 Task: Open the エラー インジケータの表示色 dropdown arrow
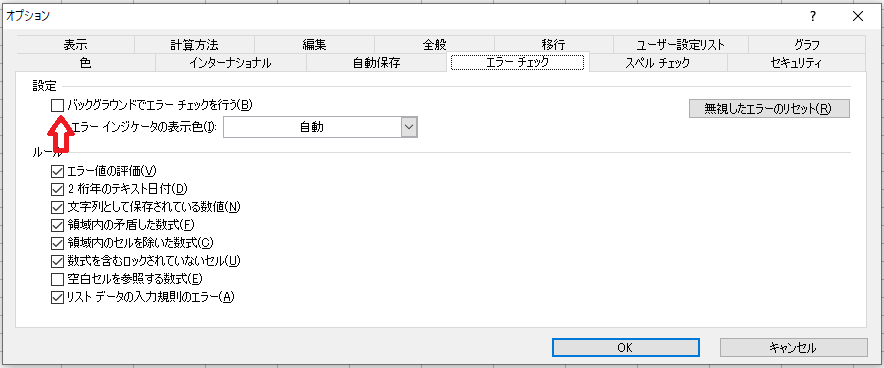[x=409, y=127]
